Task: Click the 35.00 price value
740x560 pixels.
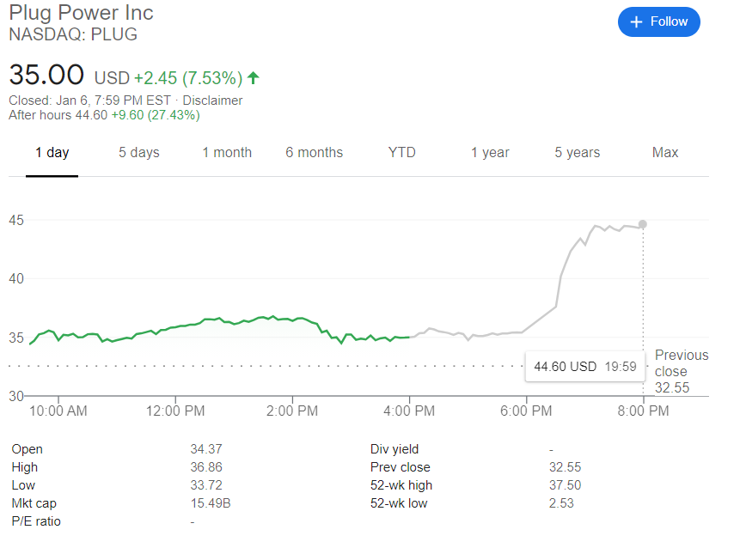Action: pos(46,75)
